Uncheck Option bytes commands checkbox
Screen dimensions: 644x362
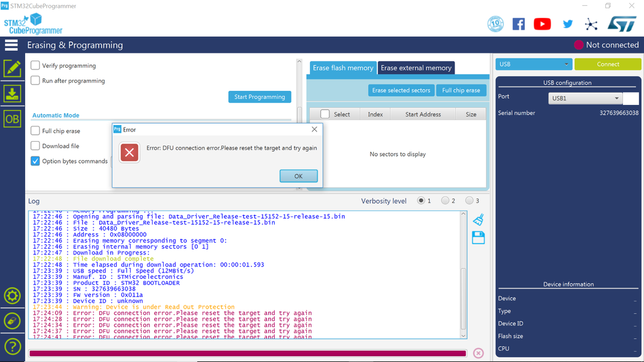35,161
